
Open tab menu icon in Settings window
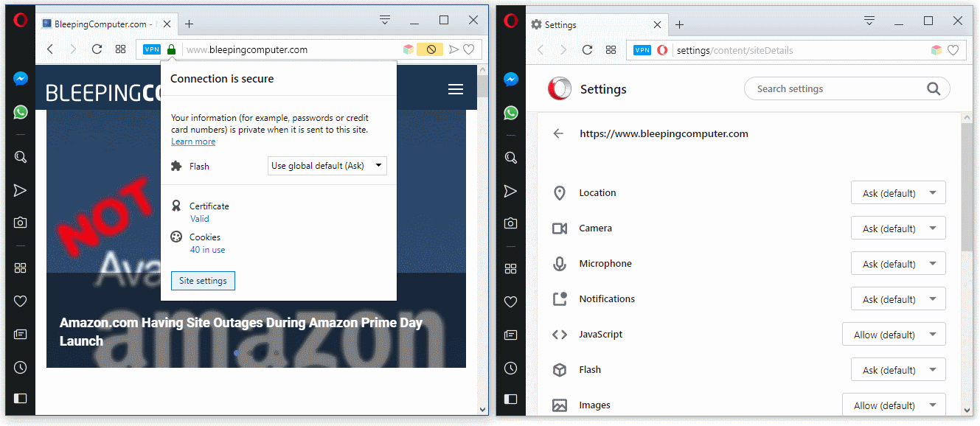pyautogui.click(x=869, y=20)
